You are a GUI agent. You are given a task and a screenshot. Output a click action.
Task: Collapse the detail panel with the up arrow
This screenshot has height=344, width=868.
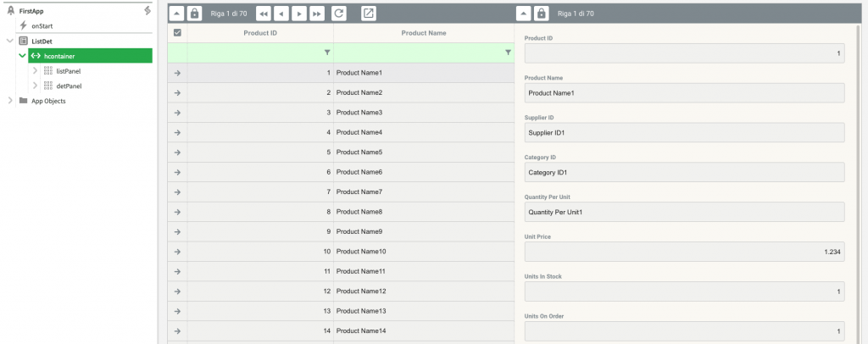coord(523,14)
